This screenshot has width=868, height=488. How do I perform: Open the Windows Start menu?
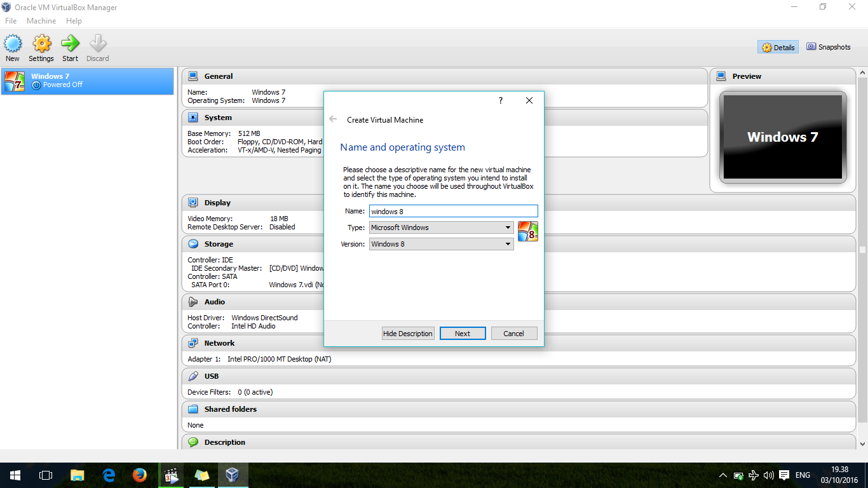[15, 475]
